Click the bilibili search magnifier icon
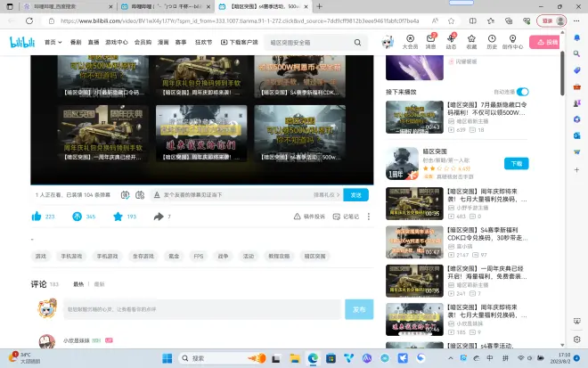The width and height of the screenshot is (588, 368). 358,43
